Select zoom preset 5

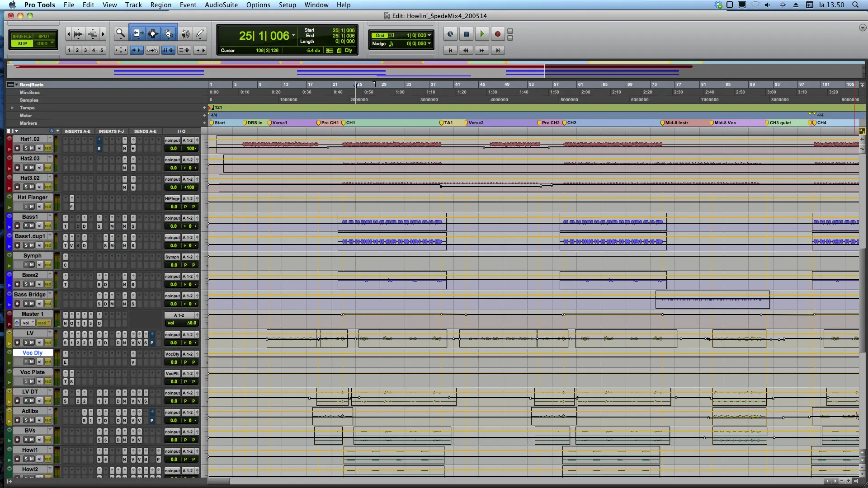coord(102,50)
